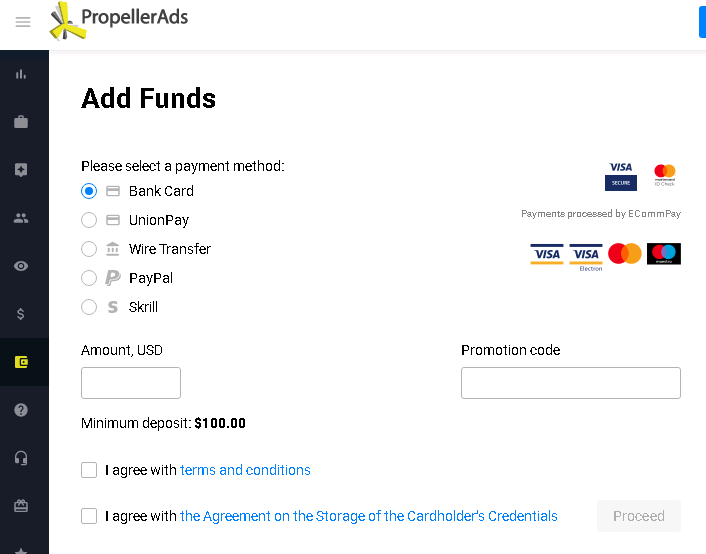The height and width of the screenshot is (554, 706).
Task: Open the terms and conditions link
Action: pos(245,470)
